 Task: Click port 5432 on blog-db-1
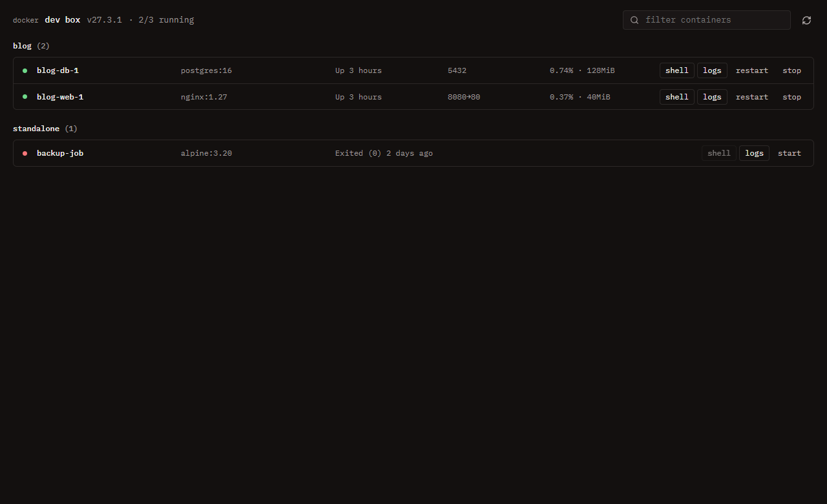click(457, 70)
